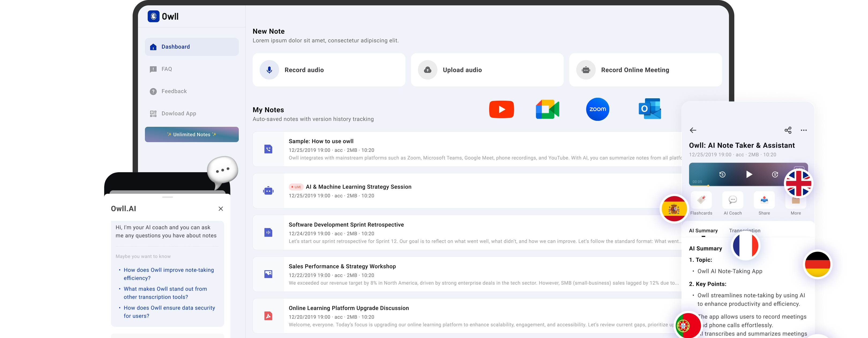Click 'How does Owll ensure data security' question
Viewport: 868px width, 338px height.
tap(170, 312)
